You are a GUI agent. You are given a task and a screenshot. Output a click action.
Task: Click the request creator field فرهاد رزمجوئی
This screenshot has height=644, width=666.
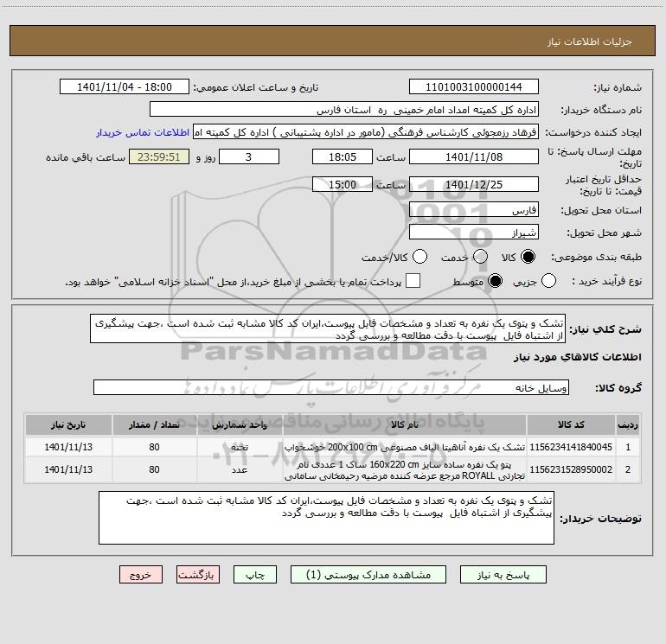tap(366, 132)
